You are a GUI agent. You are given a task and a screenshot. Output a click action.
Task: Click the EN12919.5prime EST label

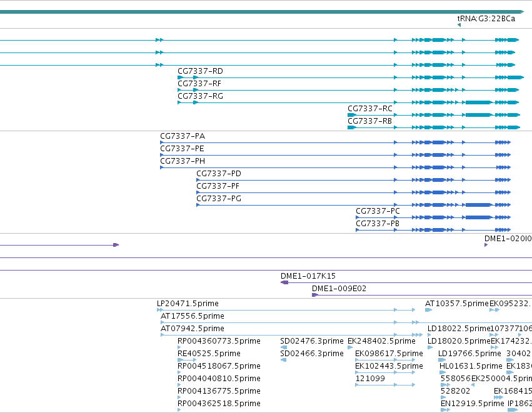[x=472, y=404]
